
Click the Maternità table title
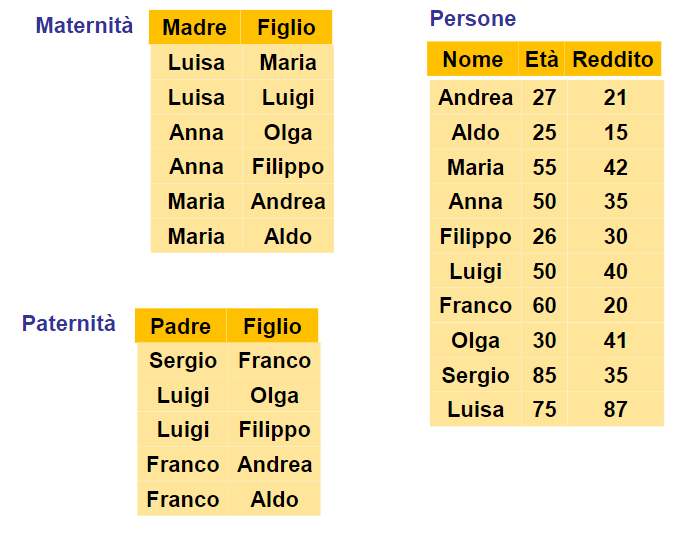pyautogui.click(x=84, y=26)
